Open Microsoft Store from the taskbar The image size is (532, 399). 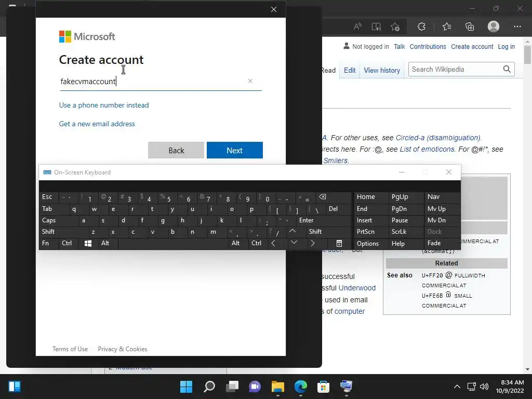click(x=323, y=387)
